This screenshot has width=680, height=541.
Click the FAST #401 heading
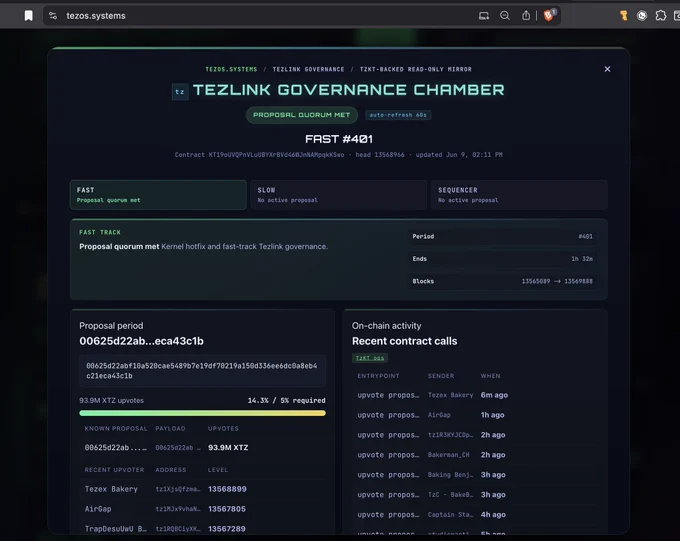(339, 139)
